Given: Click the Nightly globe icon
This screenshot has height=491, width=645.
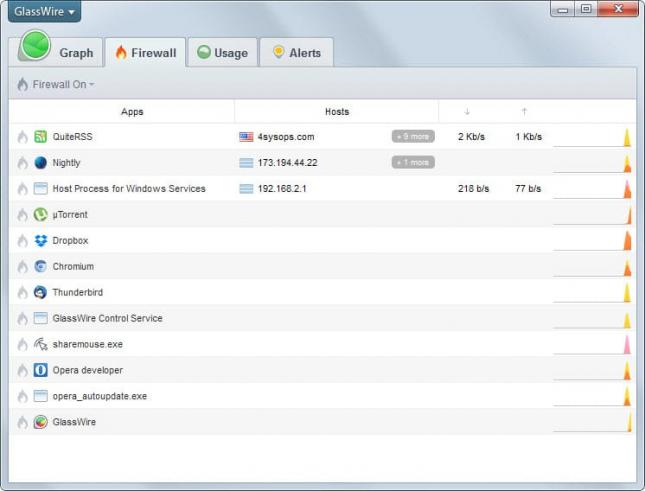Looking at the screenshot, I should click(40, 162).
